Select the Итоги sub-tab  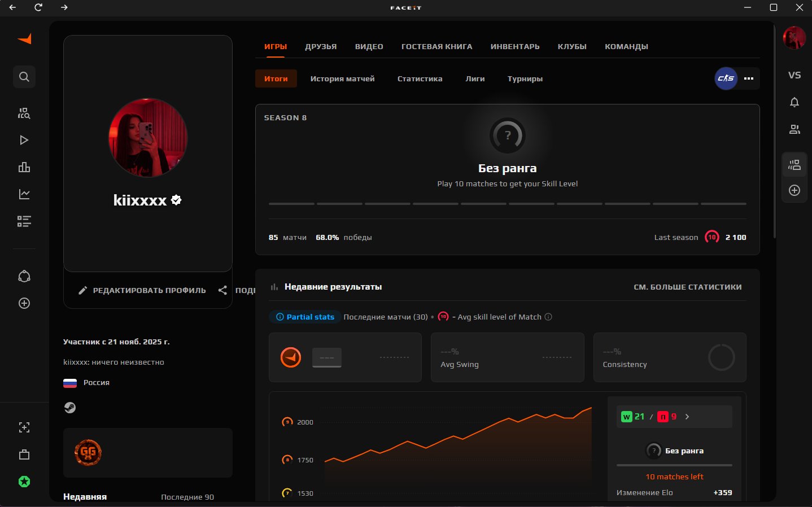[276, 78]
